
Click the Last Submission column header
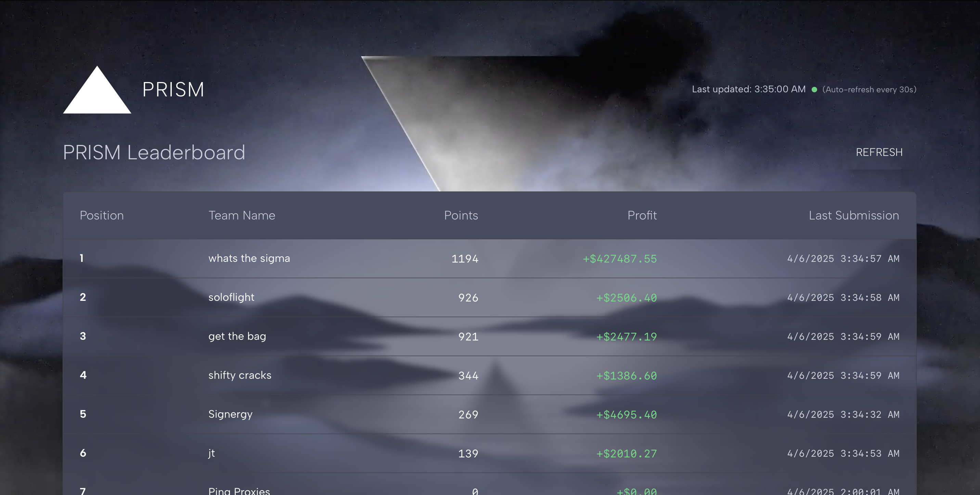pos(854,216)
